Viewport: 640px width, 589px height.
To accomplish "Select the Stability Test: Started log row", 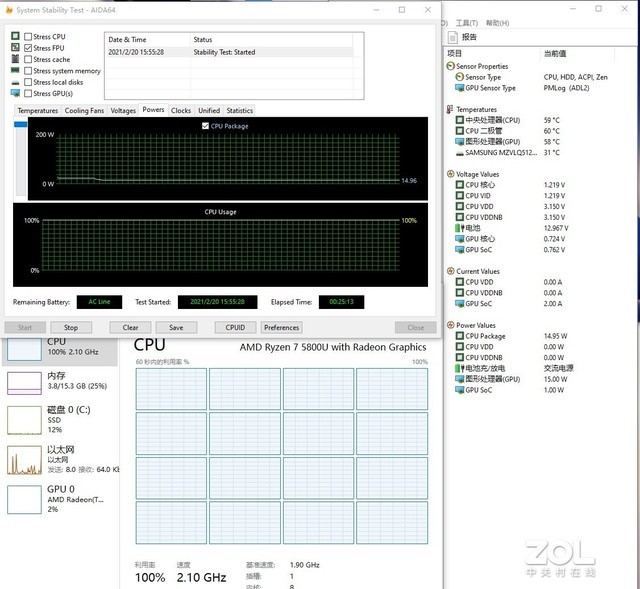I will tap(231, 52).
